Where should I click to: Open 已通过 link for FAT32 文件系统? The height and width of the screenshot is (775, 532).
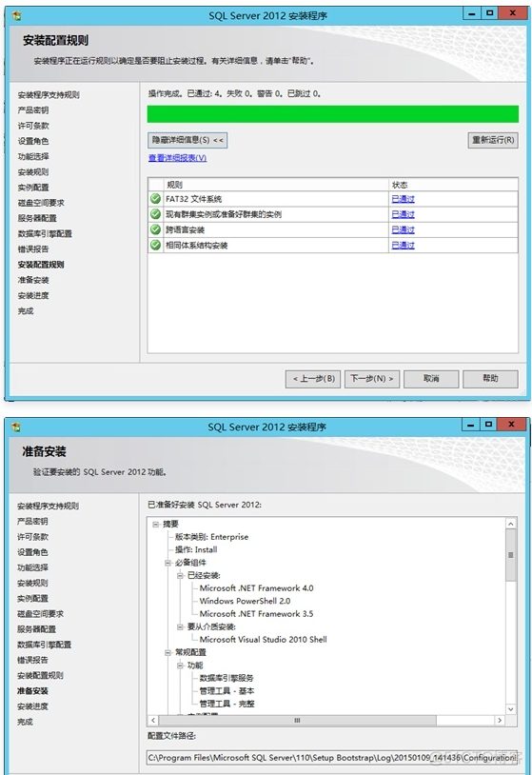pyautogui.click(x=404, y=199)
